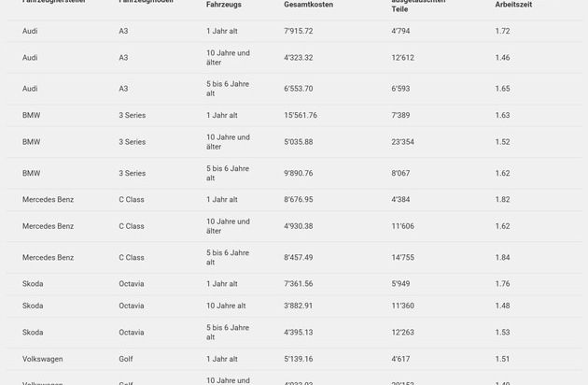Select the 23'354 replaced parts cell
The height and width of the screenshot is (385, 588).
pyautogui.click(x=402, y=142)
